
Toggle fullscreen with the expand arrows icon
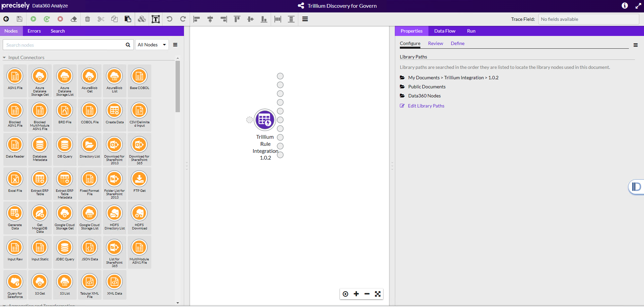(x=638, y=6)
